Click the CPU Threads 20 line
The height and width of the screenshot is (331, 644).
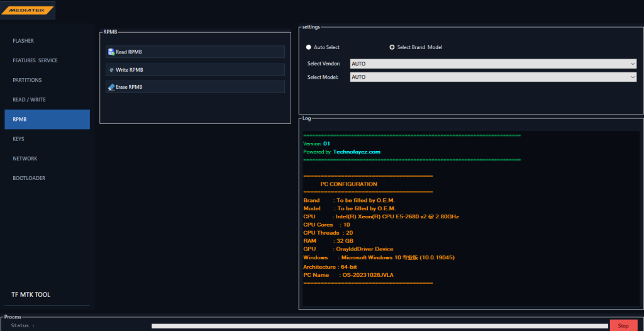[x=328, y=233]
